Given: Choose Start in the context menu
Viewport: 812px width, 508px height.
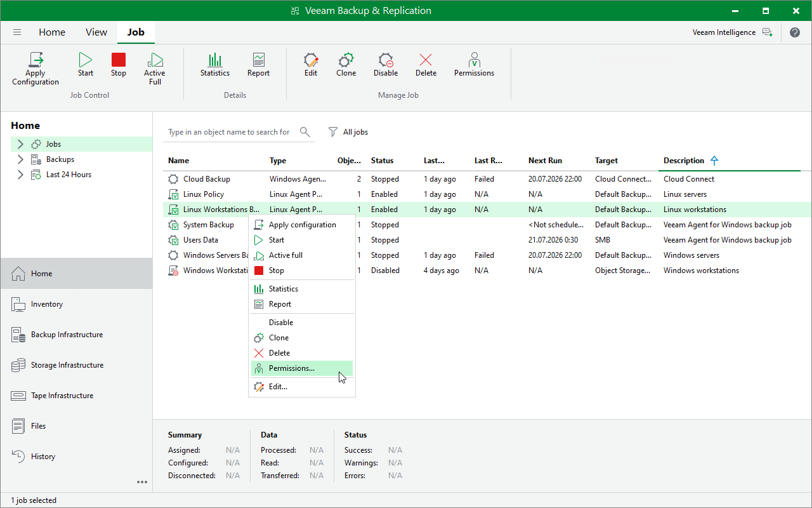Looking at the screenshot, I should (302, 240).
